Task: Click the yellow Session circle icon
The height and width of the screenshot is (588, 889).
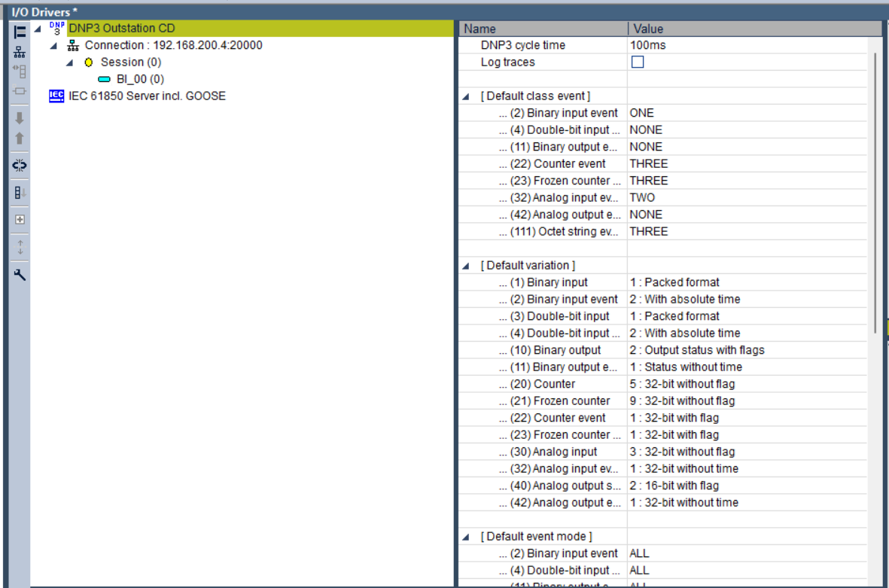Action: (88, 62)
